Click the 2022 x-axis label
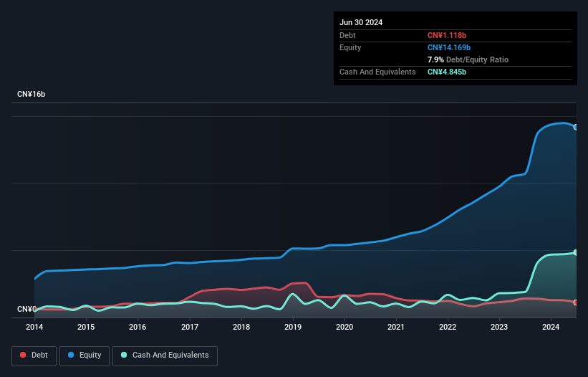 (448, 327)
